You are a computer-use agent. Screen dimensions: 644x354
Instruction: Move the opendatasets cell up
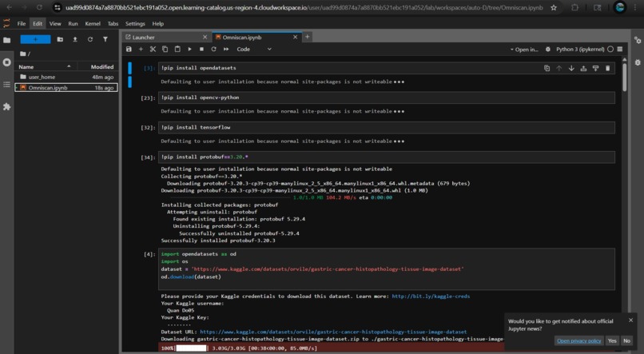(x=559, y=68)
